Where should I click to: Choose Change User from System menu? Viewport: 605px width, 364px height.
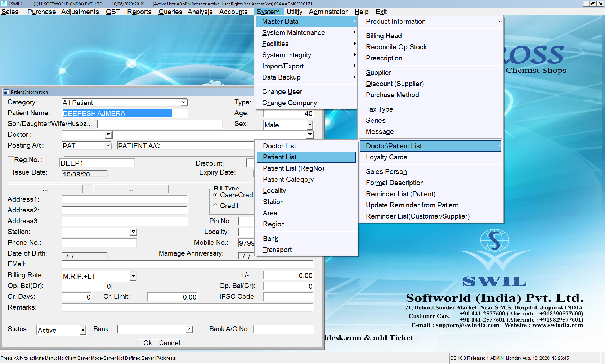[x=306, y=91]
